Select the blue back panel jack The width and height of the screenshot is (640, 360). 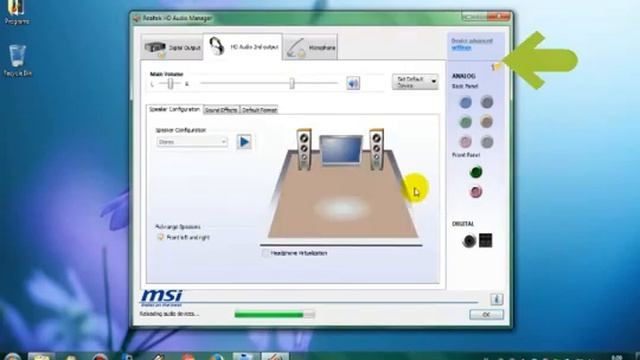point(466,102)
